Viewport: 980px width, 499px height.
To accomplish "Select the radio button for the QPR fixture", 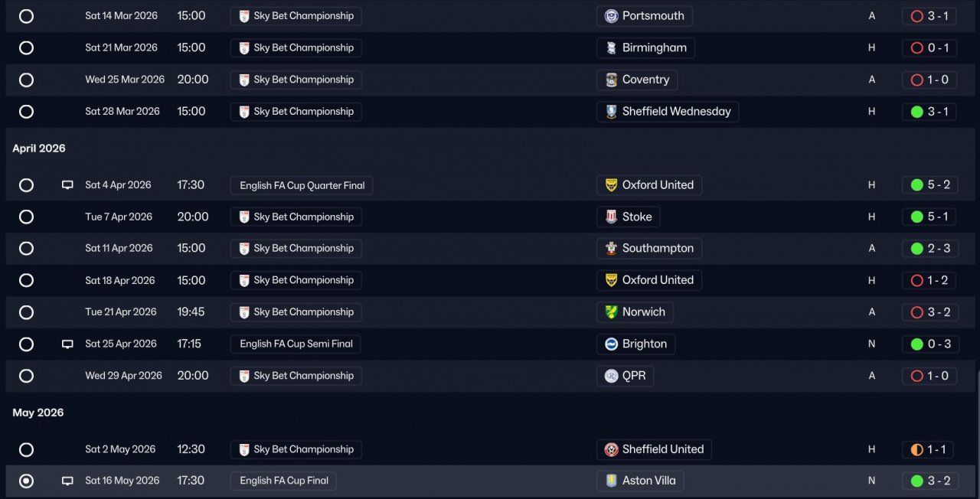I will [26, 377].
